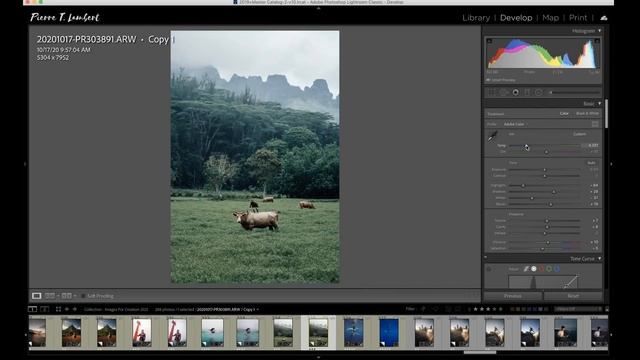Toggle the shadow clipping indicator in histogram
This screenshot has height=360, width=640.
coord(489,41)
